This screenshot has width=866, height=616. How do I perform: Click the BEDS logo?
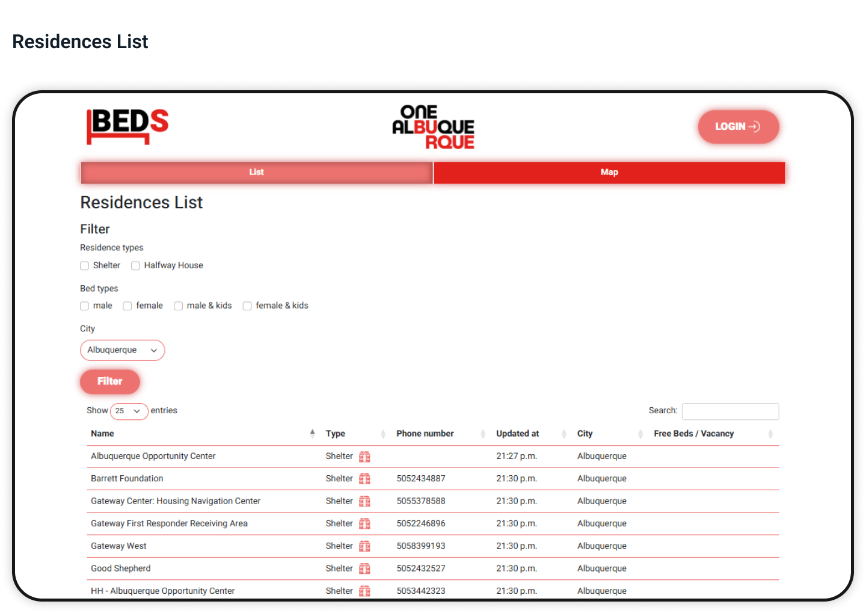click(127, 126)
